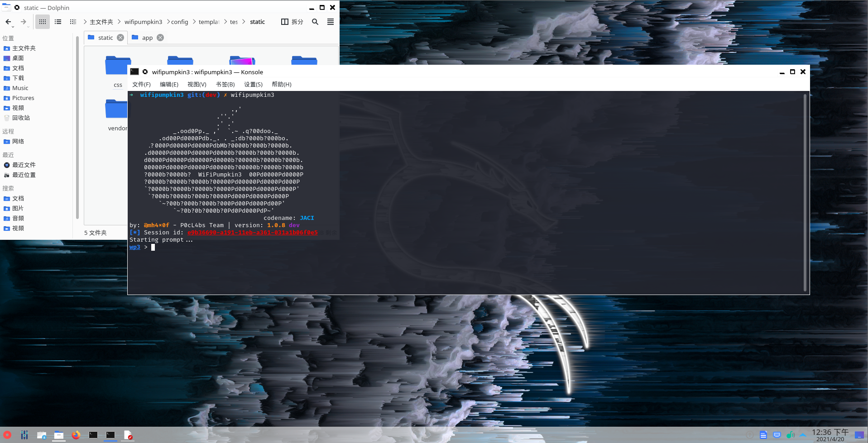Click config in the breadcrumb path
Viewport: 868px width, 443px height.
[x=180, y=22]
